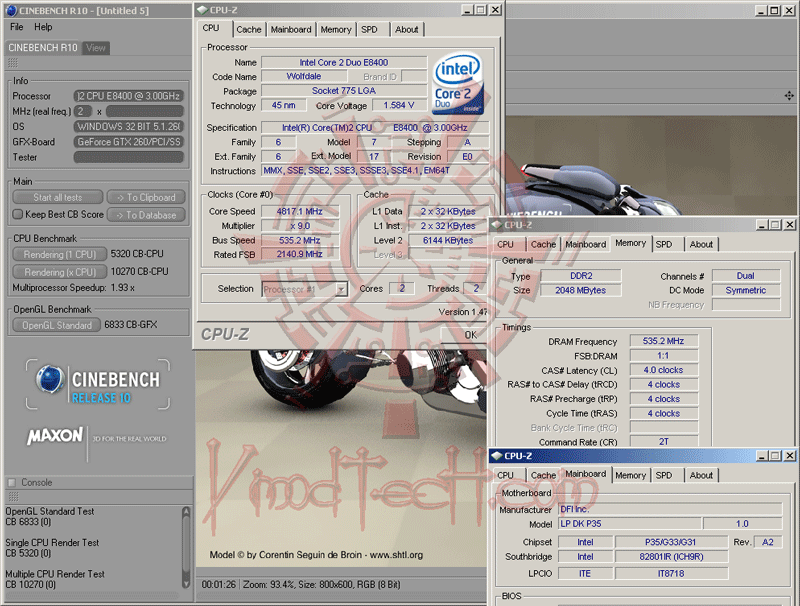Click the OS info field in Cinebench

[x=129, y=127]
